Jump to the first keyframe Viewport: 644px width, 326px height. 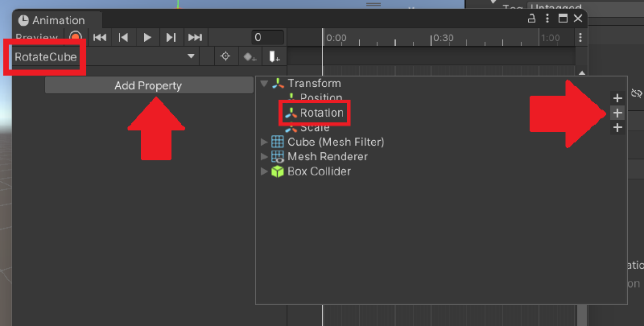100,37
